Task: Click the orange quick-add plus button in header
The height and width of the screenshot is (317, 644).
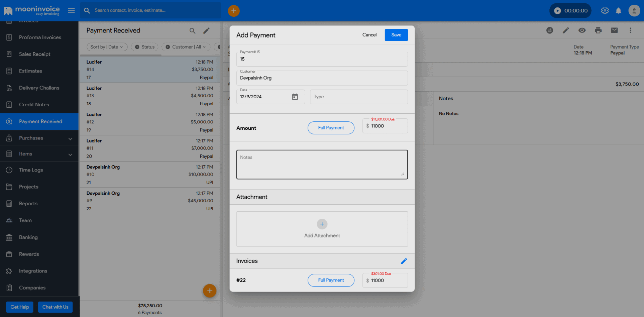Action: [x=234, y=11]
